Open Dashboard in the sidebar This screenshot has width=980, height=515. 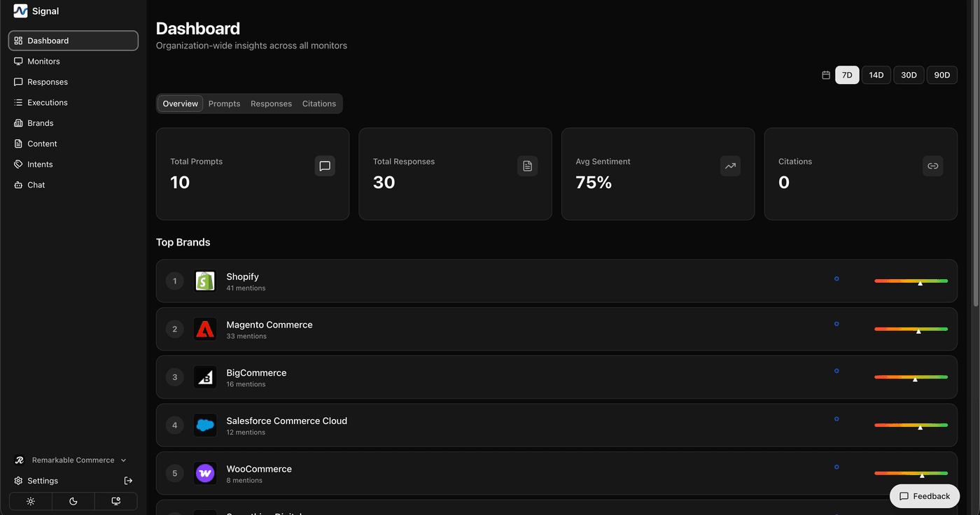pyautogui.click(x=73, y=41)
